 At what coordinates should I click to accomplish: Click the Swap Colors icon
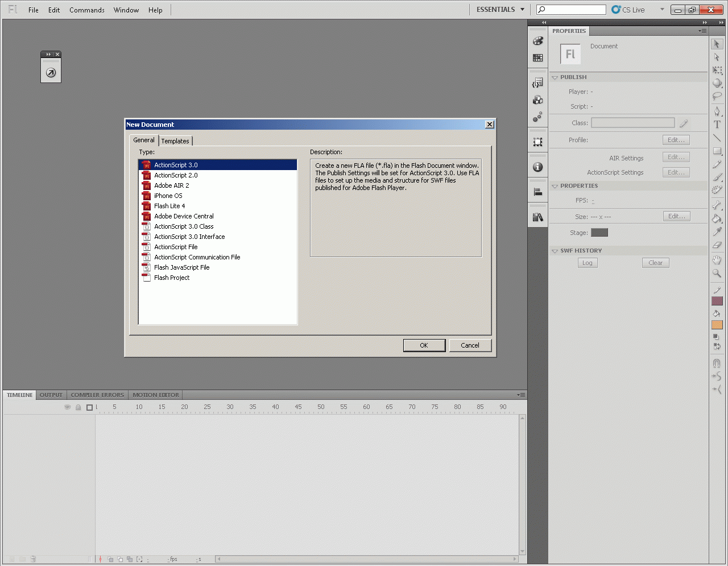(x=717, y=346)
